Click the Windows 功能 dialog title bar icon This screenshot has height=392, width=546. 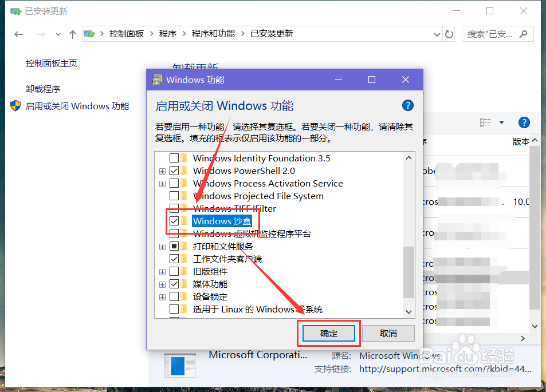click(156, 80)
